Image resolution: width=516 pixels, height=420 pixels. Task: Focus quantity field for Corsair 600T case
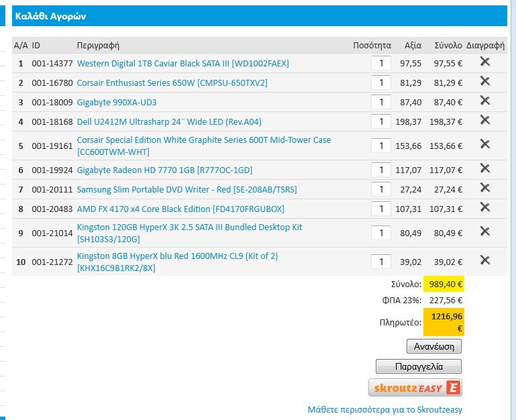pyautogui.click(x=381, y=146)
